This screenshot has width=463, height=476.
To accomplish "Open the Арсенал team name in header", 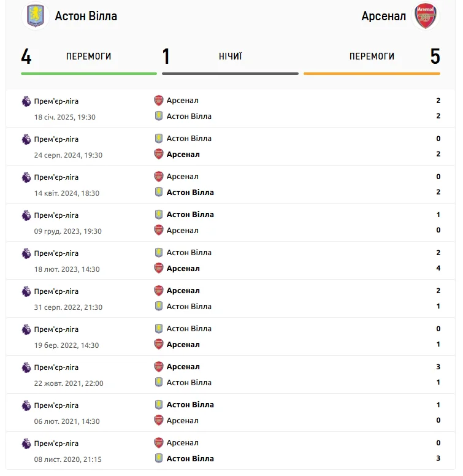I will point(383,16).
